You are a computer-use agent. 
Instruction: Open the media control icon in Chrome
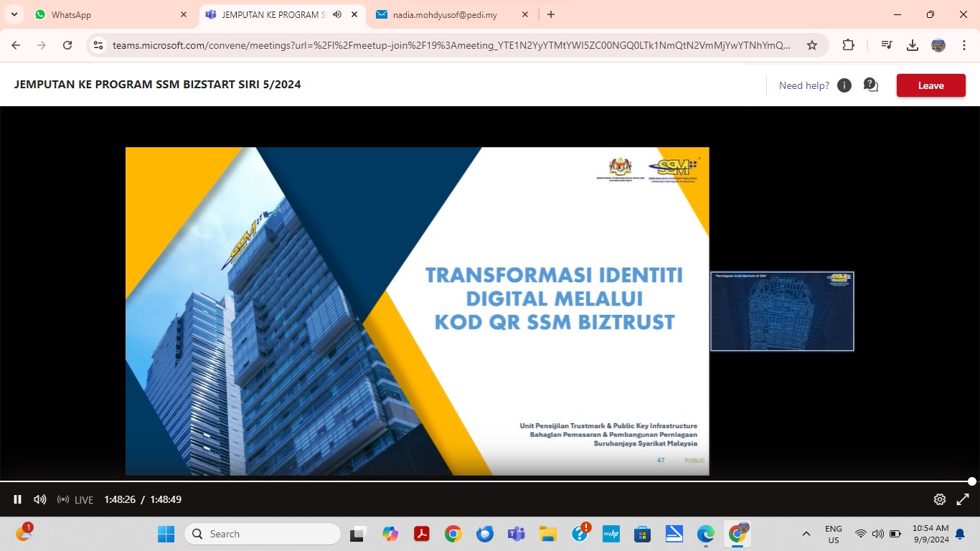coord(887,45)
